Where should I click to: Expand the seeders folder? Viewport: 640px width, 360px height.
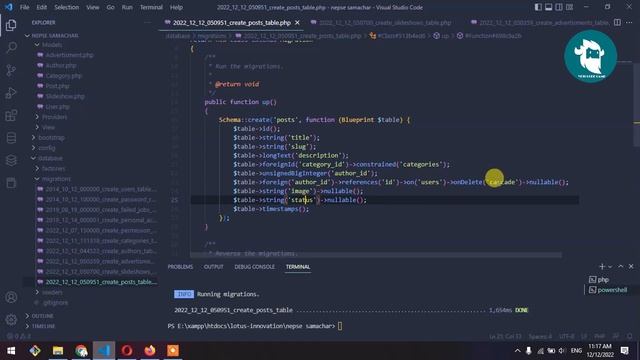point(52,292)
